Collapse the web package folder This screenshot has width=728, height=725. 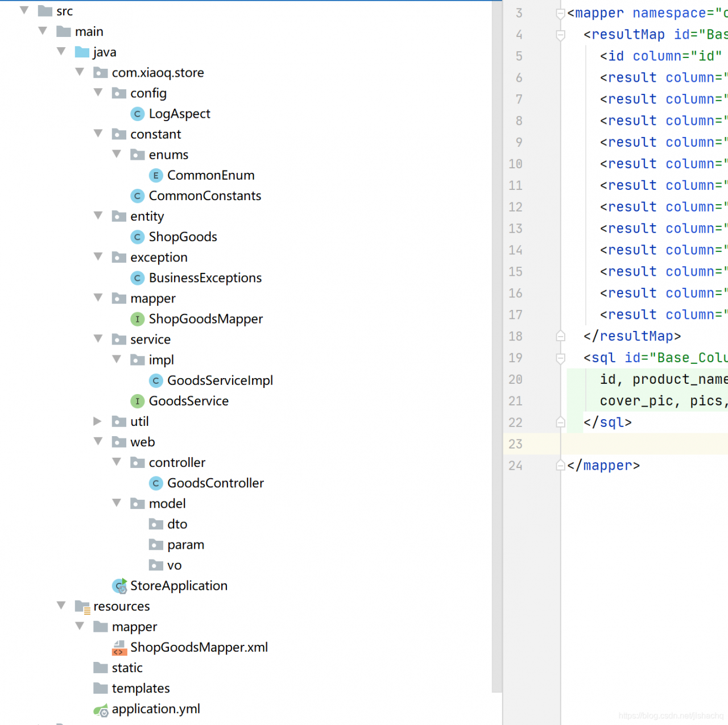coord(98,441)
